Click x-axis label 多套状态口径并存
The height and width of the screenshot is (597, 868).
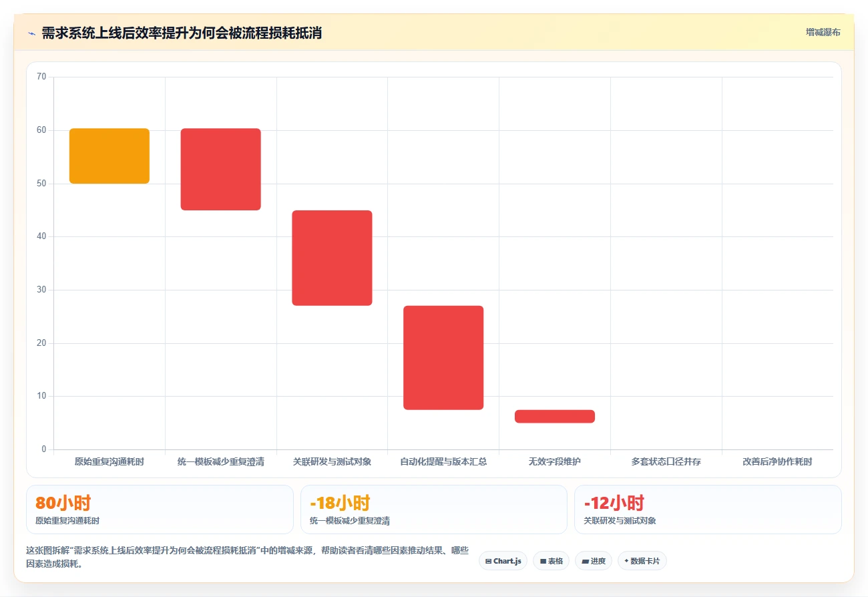tap(666, 461)
